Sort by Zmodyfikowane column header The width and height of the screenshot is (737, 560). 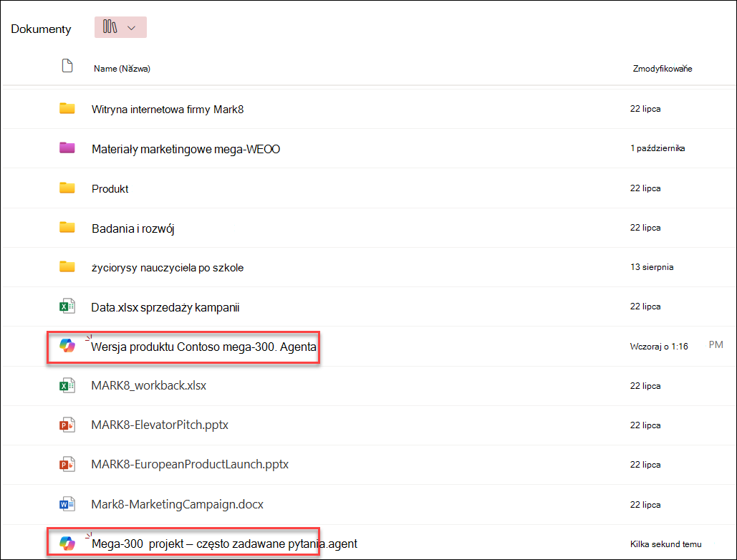click(663, 69)
